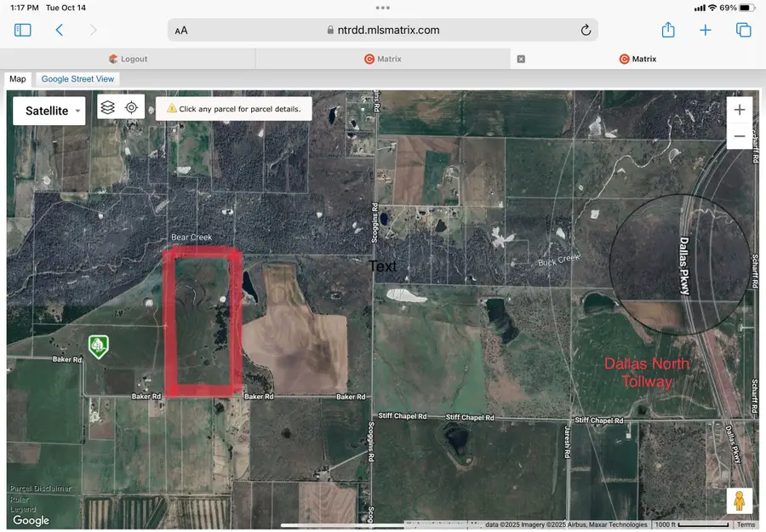766x532 pixels.
Task: Select the map layers icon
Action: point(108,106)
